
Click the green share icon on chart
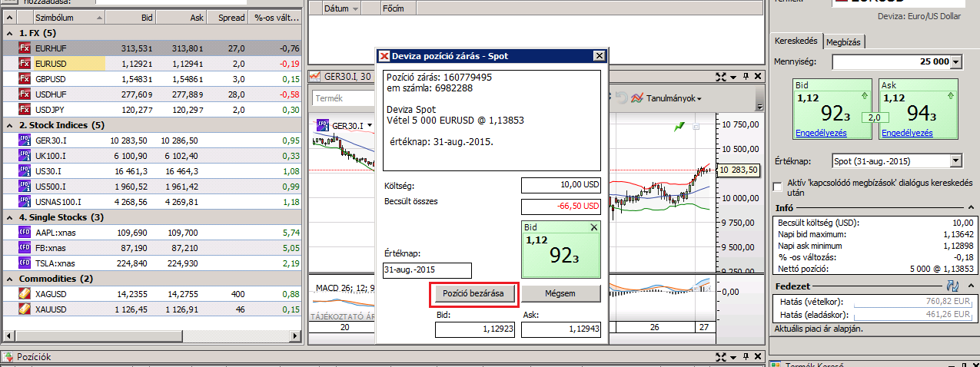[x=679, y=126]
